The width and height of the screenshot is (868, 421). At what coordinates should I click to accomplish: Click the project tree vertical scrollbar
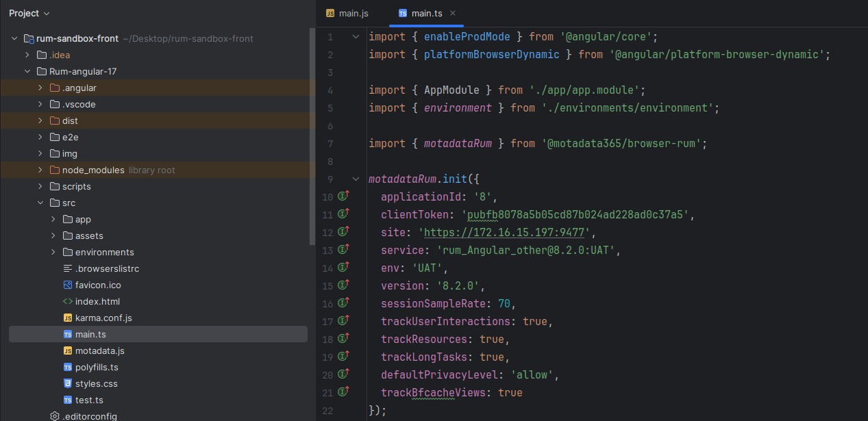[x=312, y=137]
